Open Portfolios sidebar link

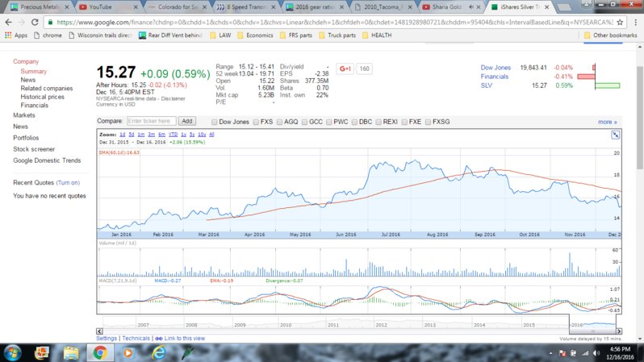pos(26,138)
